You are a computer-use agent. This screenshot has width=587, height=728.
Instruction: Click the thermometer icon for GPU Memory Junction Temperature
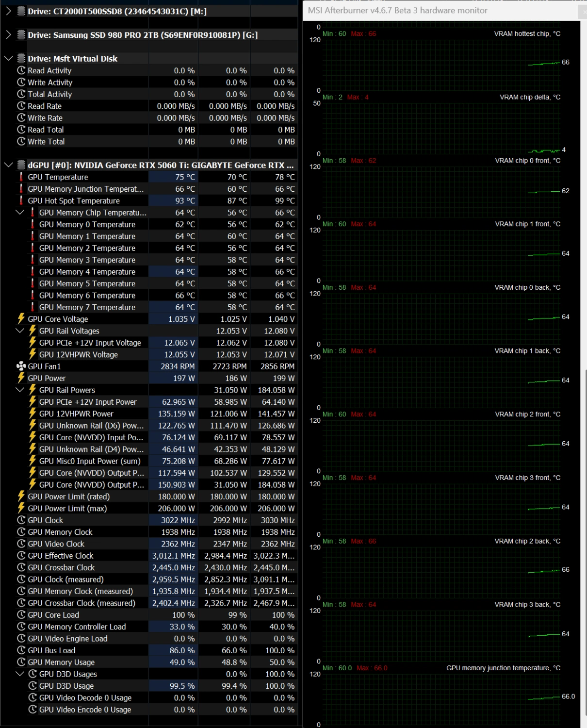[x=21, y=189]
